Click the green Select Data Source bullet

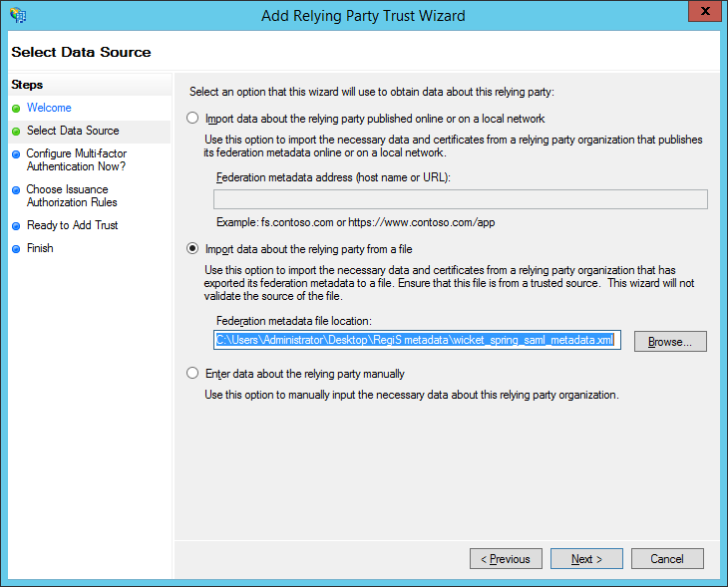point(16,131)
